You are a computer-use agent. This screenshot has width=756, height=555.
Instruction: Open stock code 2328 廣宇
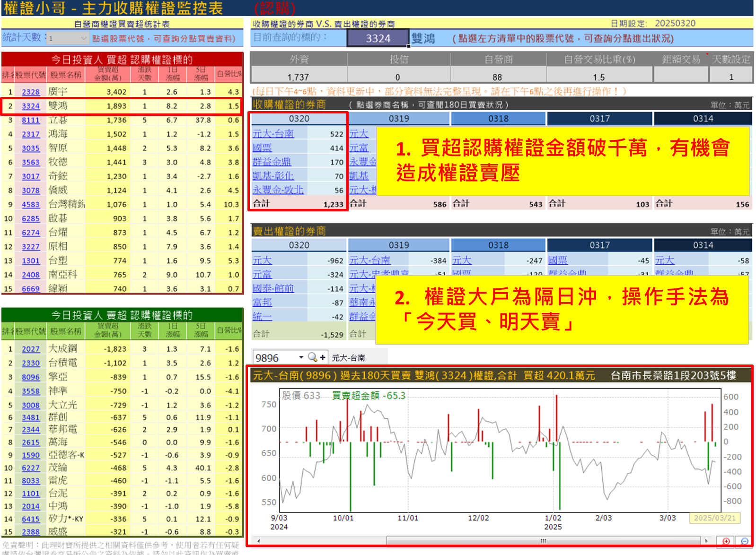pyautogui.click(x=31, y=92)
